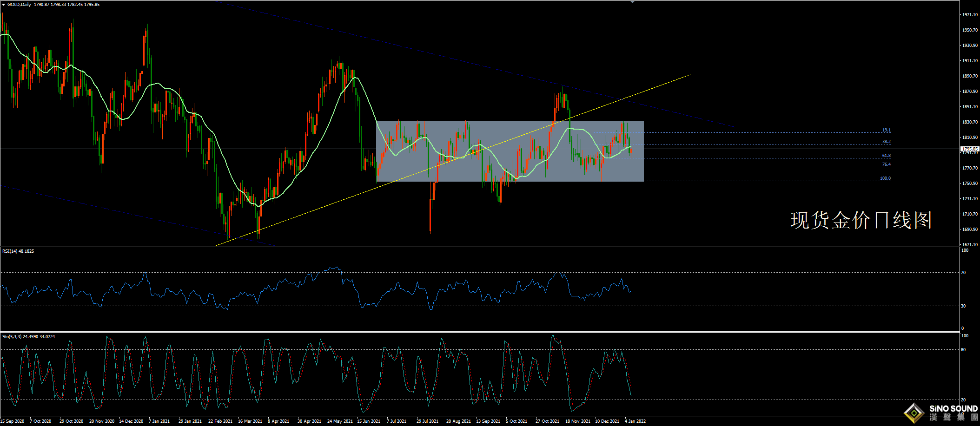Click the Stochastic scale value 80
This screenshot has height=426, width=980.
coord(963,350)
